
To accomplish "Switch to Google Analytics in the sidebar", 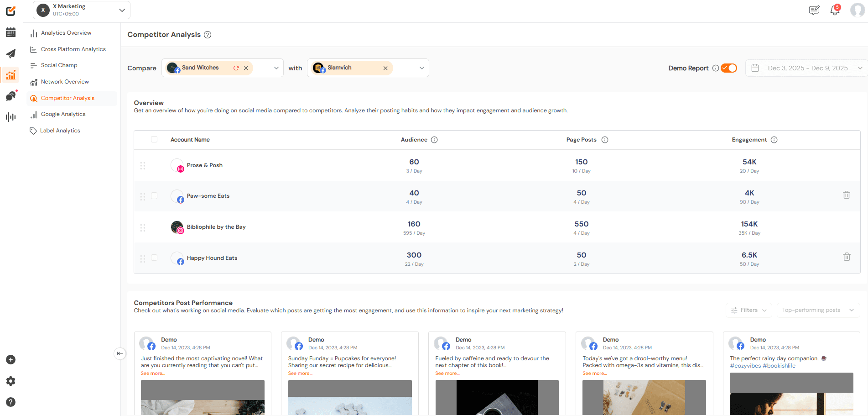I will (x=64, y=114).
